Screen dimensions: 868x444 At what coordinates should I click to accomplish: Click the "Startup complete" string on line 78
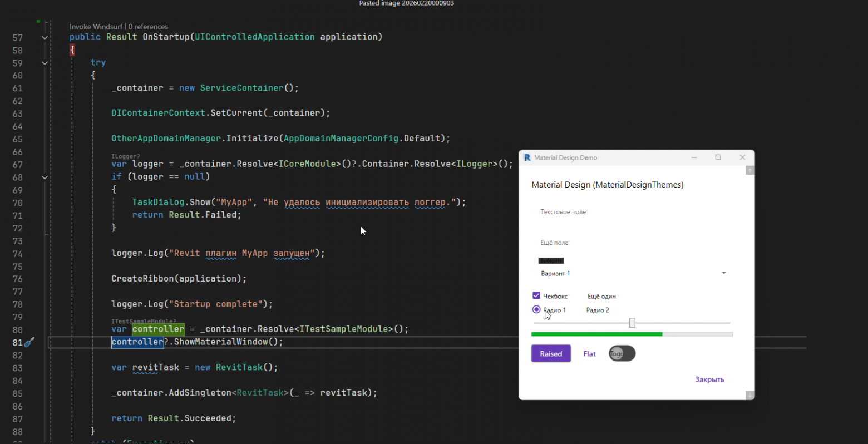click(x=216, y=304)
